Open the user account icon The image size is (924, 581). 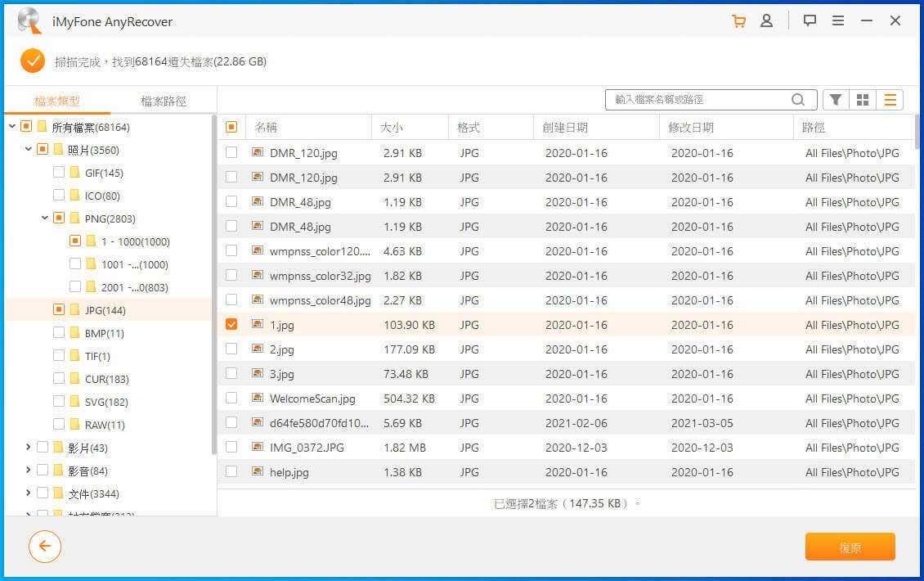pos(766,21)
